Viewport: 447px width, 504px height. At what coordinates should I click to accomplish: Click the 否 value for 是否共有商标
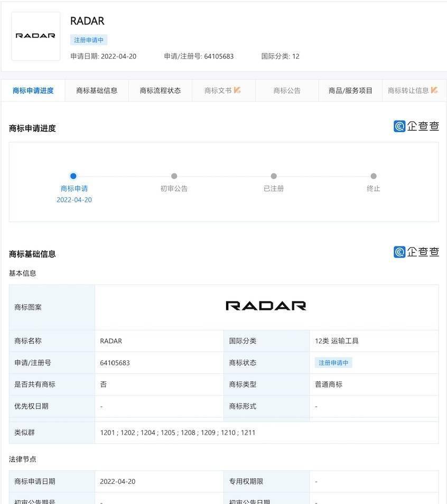(x=159, y=384)
